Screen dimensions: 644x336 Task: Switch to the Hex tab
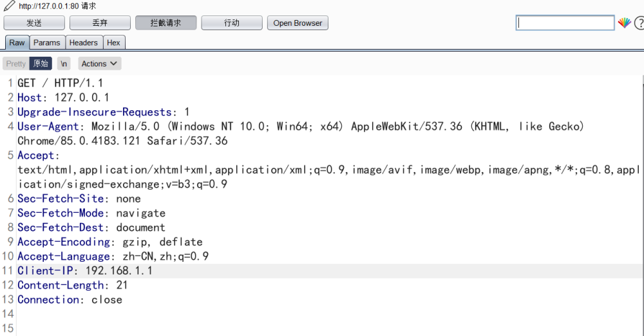point(113,43)
